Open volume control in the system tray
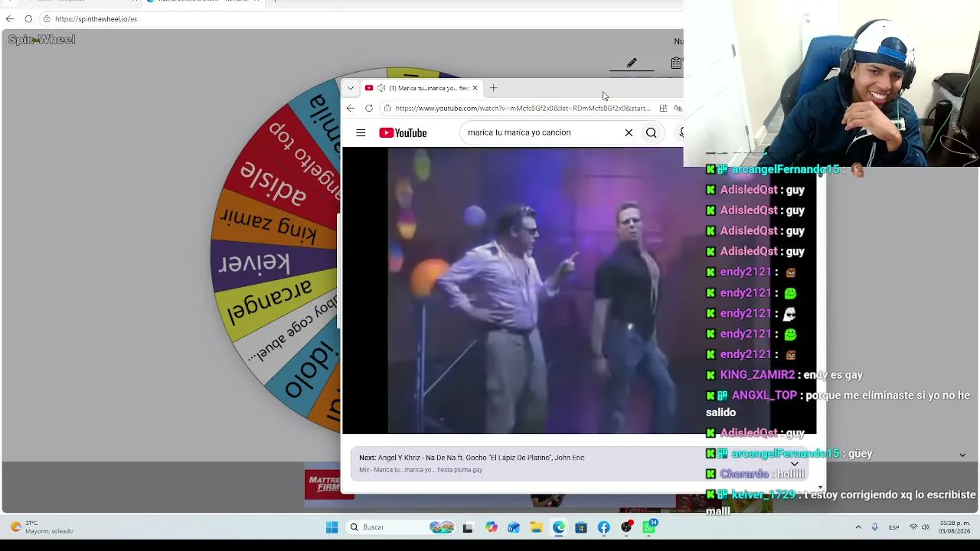 click(x=925, y=527)
